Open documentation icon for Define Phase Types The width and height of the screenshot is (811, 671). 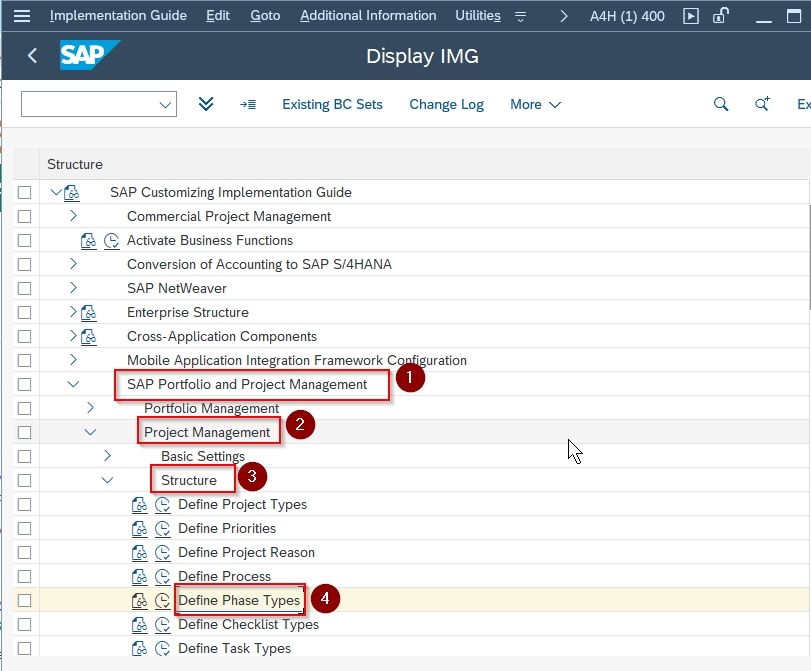[139, 600]
